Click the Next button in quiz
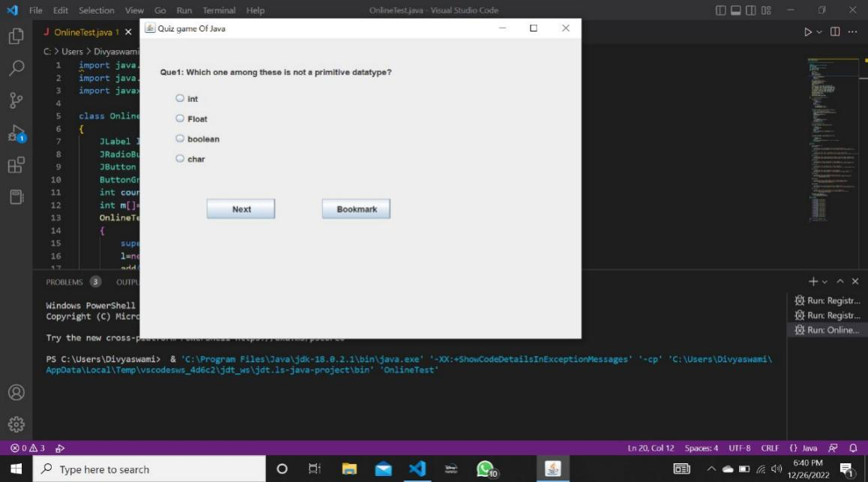The image size is (868, 482). pyautogui.click(x=241, y=209)
